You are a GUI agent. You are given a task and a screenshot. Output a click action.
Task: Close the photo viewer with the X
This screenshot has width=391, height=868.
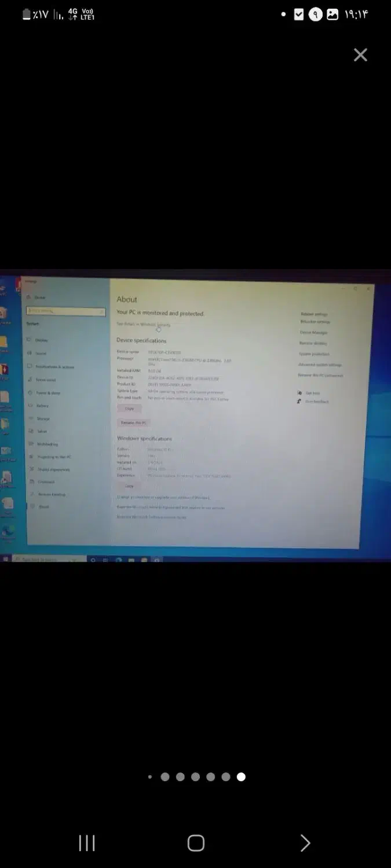coord(360,55)
